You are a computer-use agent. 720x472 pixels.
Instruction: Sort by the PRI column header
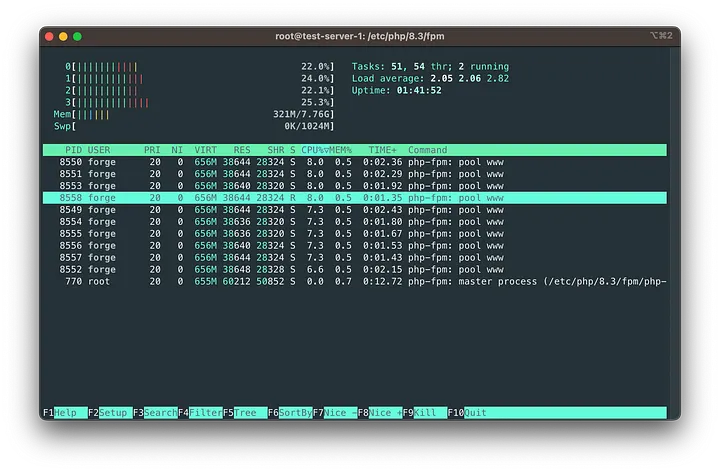[152, 150]
